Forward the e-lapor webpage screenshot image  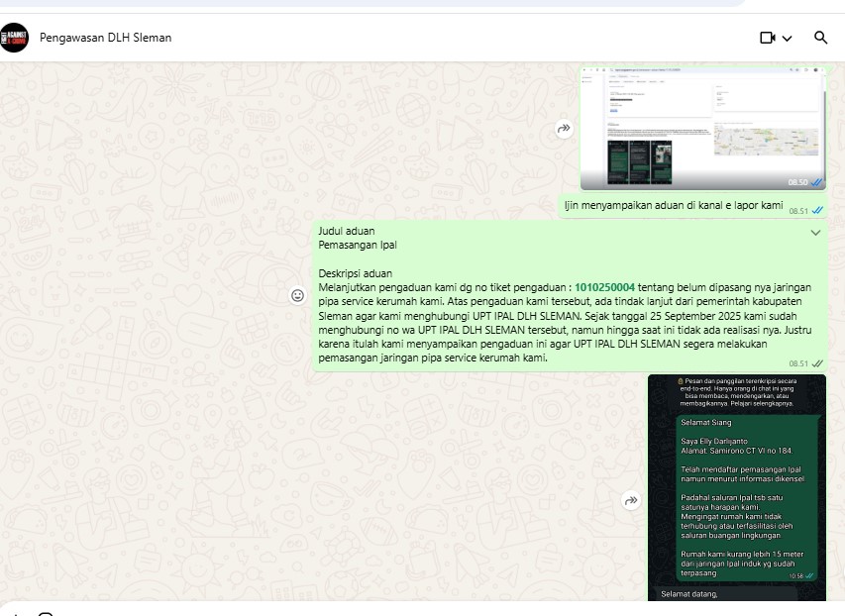coord(564,129)
